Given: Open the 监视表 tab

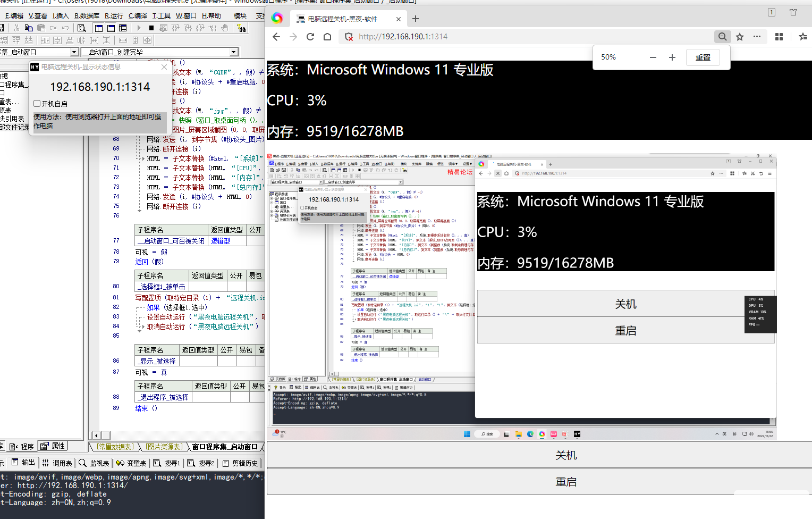Looking at the screenshot, I should 94,463.
